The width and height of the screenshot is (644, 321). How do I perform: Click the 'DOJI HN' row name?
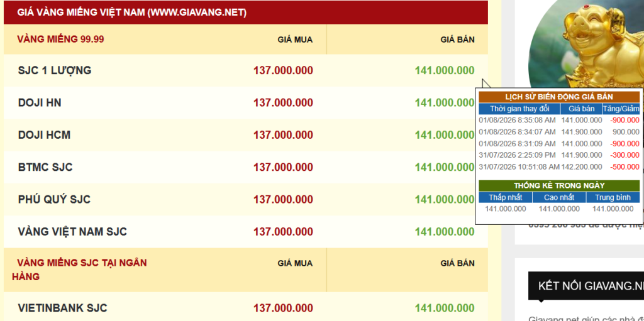click(x=40, y=102)
